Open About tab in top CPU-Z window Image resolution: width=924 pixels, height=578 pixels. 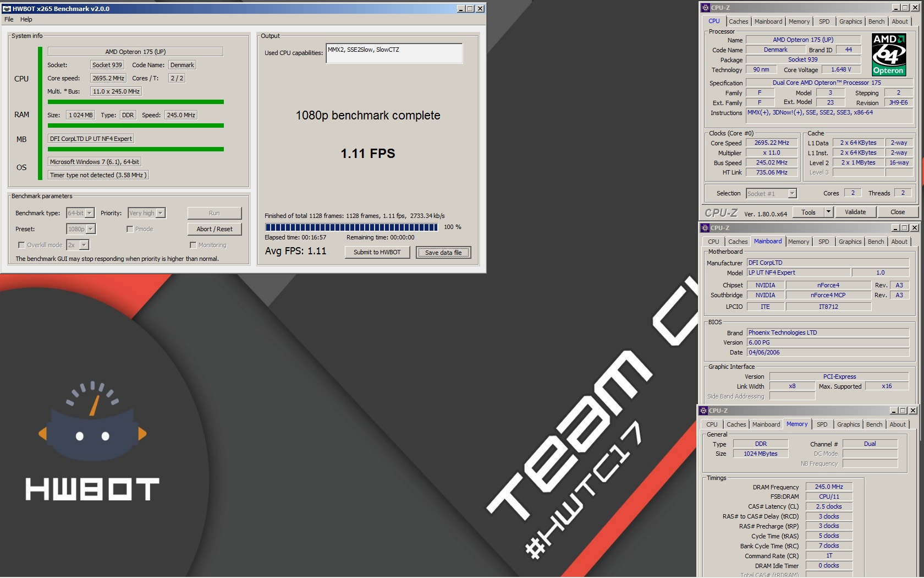click(x=900, y=21)
